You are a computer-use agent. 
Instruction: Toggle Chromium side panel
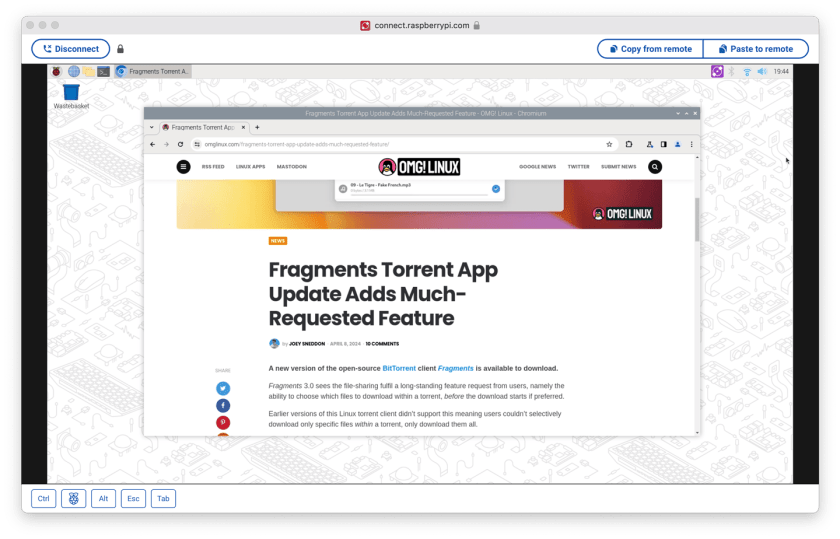664,144
